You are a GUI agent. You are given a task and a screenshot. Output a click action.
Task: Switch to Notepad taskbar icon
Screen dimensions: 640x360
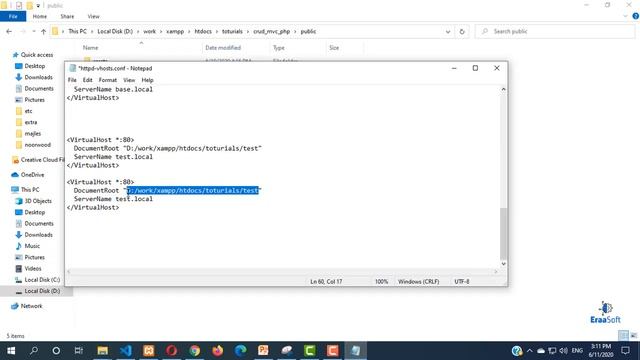click(x=356, y=351)
